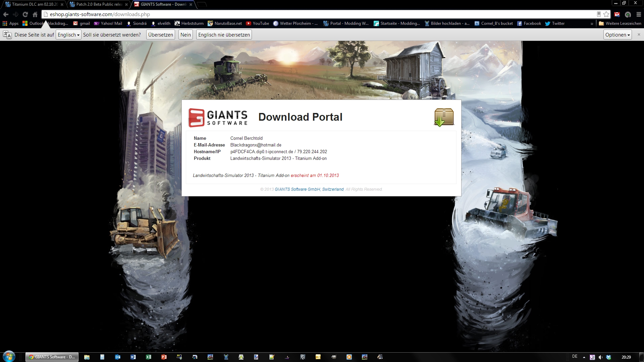Click the Englisch nie übersetzen button
Screen dimensions: 644x362
(224, 35)
